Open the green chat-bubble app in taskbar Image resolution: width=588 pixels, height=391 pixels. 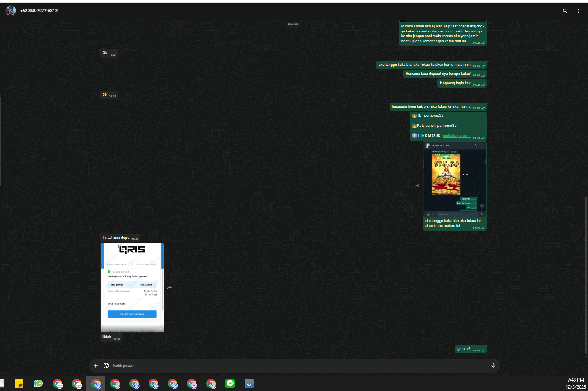(x=38, y=384)
